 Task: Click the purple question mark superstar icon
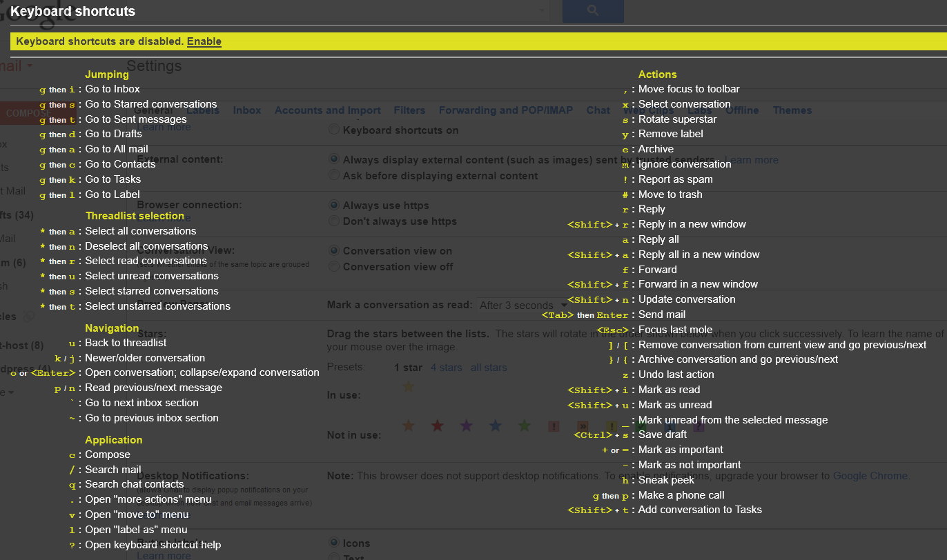point(699,426)
